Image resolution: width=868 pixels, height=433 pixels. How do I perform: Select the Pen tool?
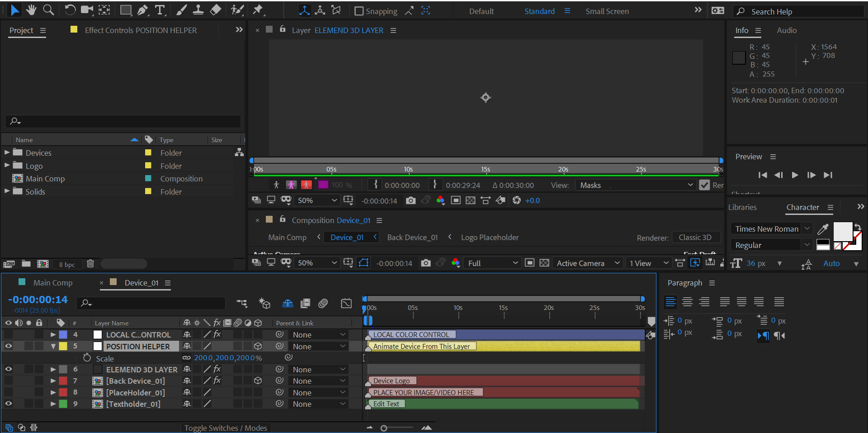[143, 10]
